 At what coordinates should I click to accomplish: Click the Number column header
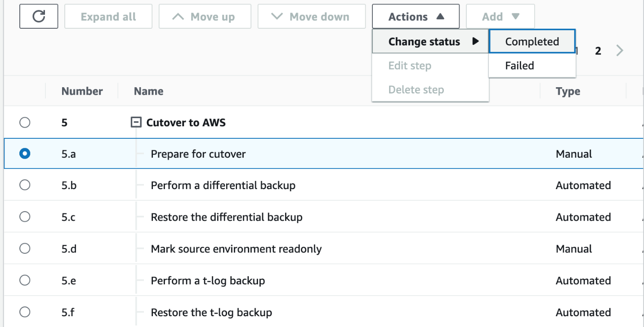point(82,91)
